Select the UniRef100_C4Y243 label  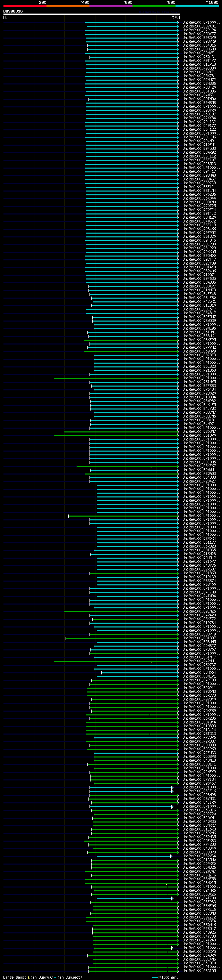pos(199,940)
